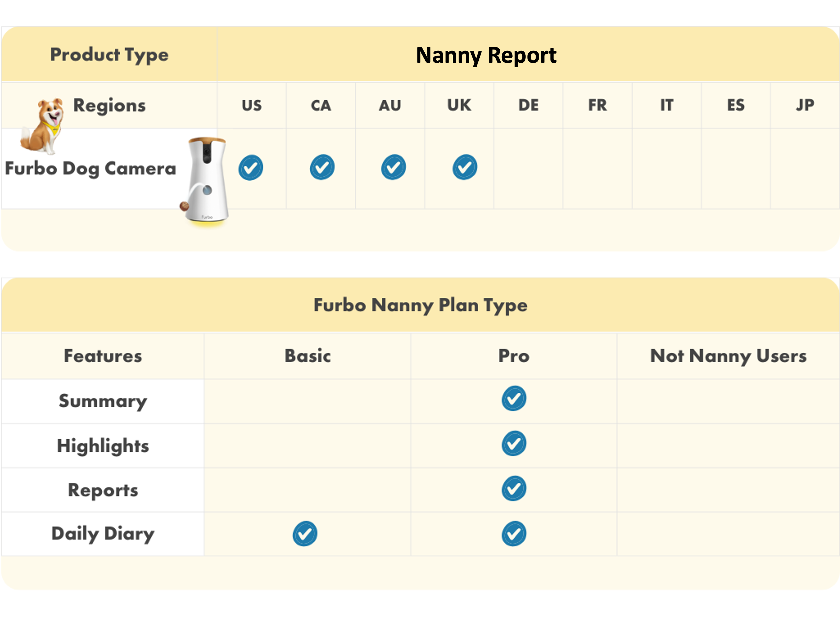Click the 'AU' column header
The image size is (840, 630).
(390, 105)
